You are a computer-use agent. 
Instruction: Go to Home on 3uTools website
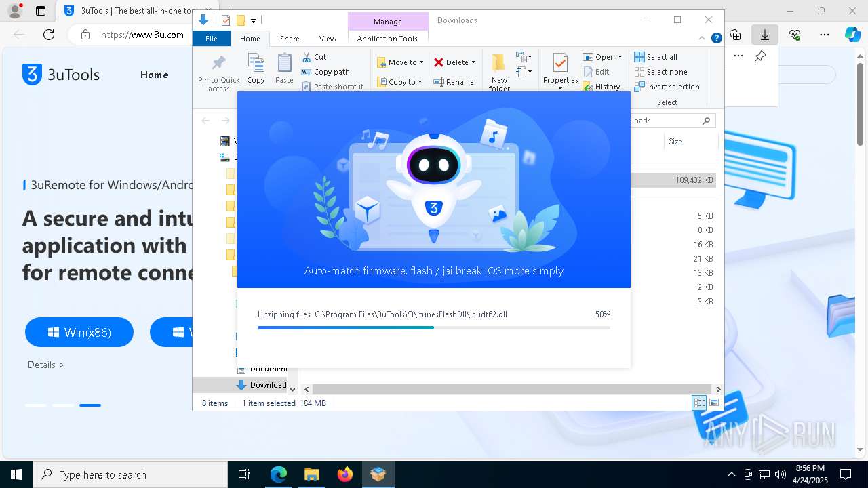[154, 75]
